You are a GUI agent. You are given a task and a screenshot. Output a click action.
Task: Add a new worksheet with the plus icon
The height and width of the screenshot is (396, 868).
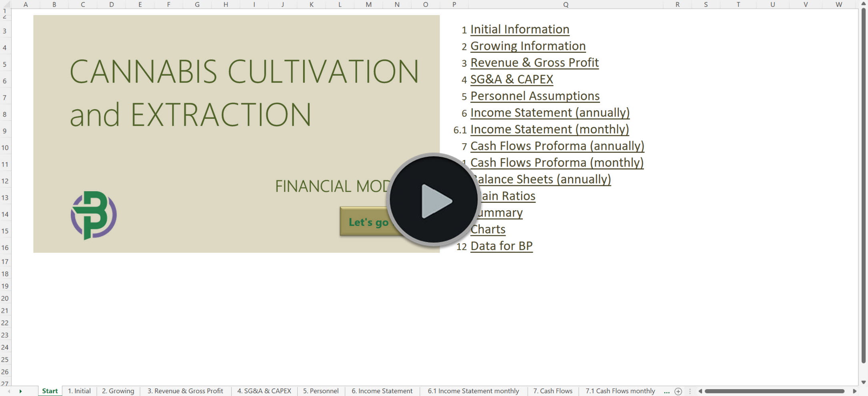point(678,391)
